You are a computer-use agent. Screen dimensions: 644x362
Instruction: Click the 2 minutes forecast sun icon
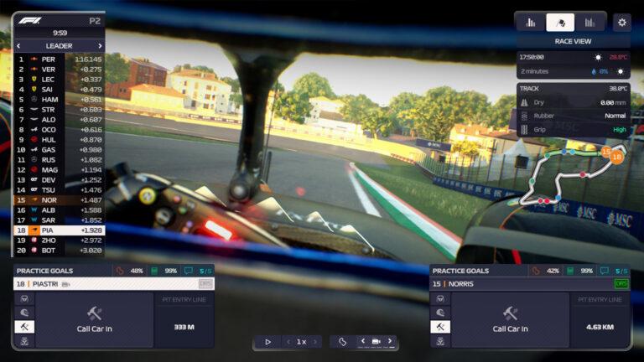click(x=621, y=71)
